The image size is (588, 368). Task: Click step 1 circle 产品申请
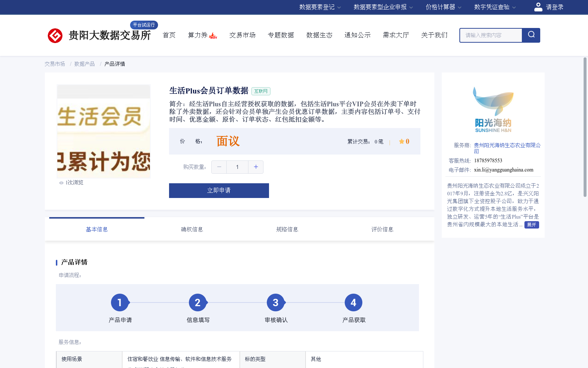click(120, 302)
